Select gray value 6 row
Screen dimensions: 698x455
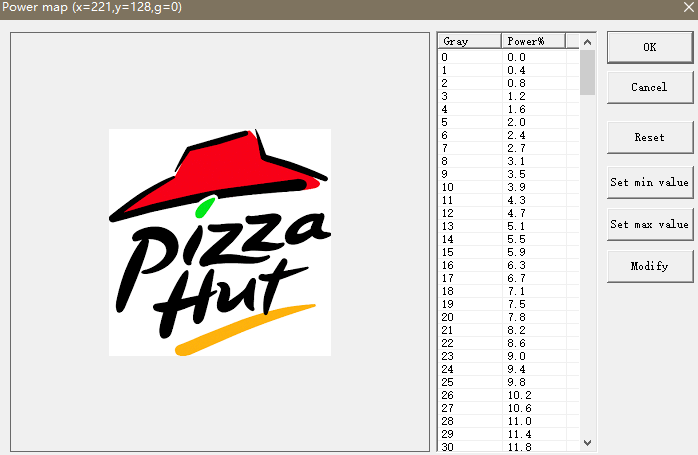pyautogui.click(x=509, y=135)
